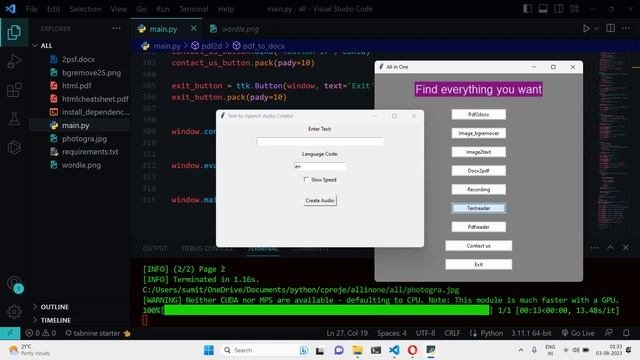Open Customize Layout icon
The height and width of the screenshot is (360, 640).
[575, 9]
